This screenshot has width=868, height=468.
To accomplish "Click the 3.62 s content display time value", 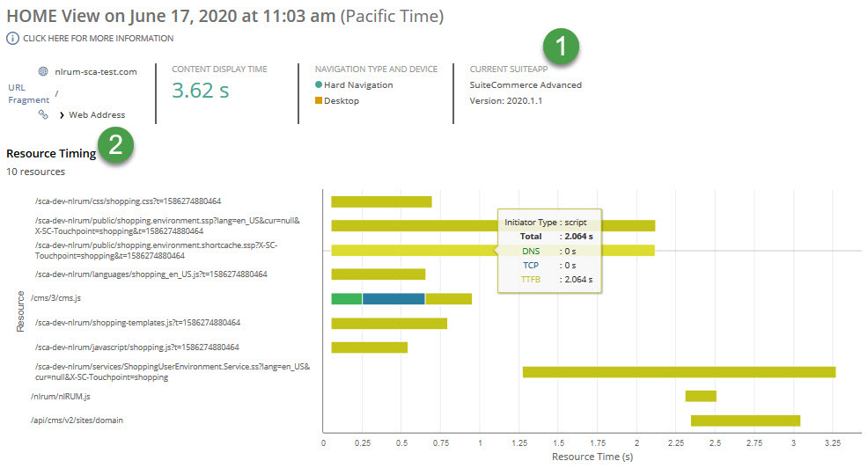I will 201,91.
